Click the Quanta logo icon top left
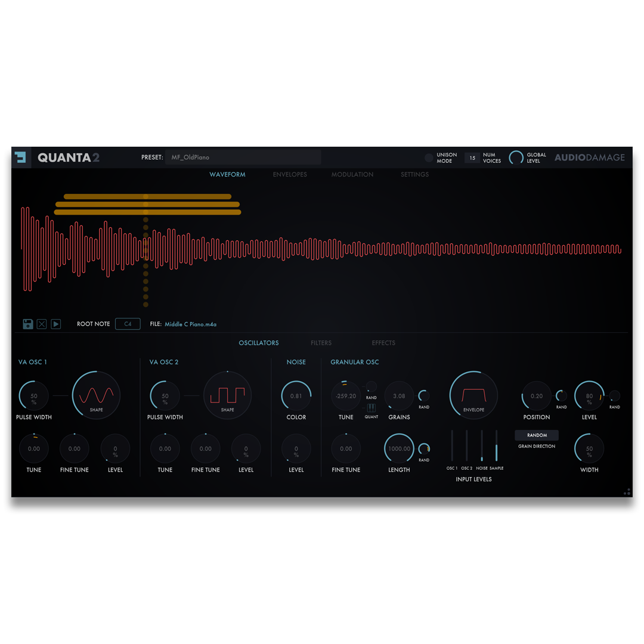This screenshot has width=644, height=644. [x=21, y=157]
